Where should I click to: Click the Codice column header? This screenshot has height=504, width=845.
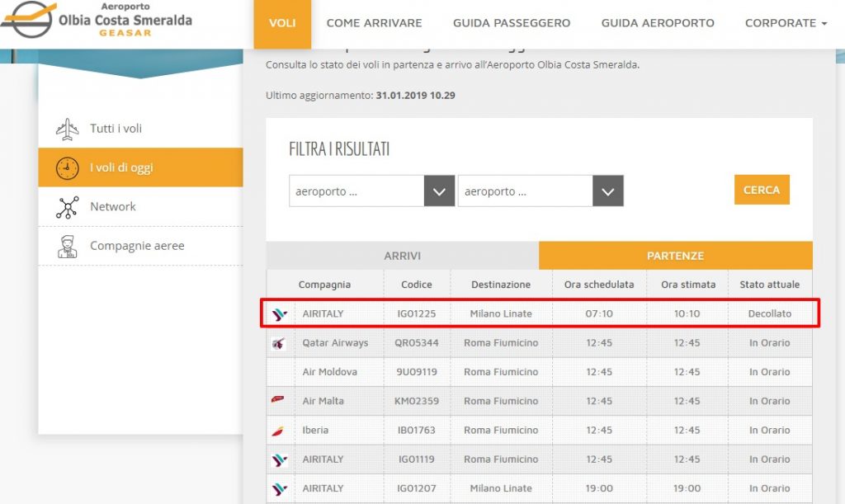[x=417, y=285]
